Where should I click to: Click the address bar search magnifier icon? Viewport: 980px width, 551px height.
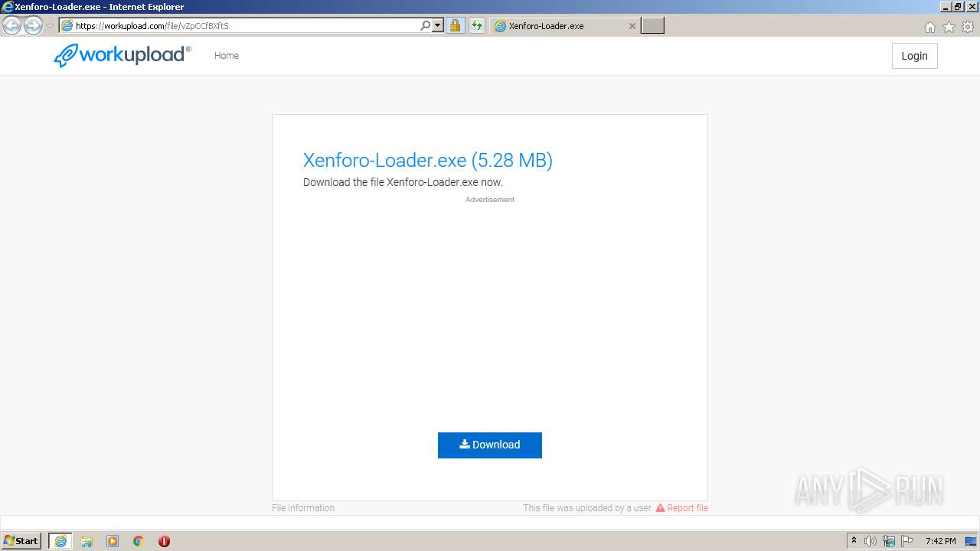425,26
